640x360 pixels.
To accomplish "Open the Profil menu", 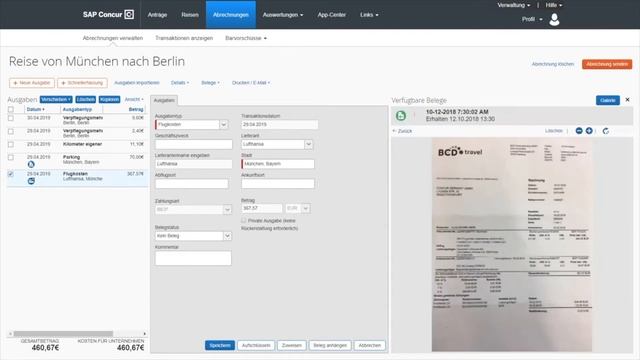I will [x=532, y=19].
